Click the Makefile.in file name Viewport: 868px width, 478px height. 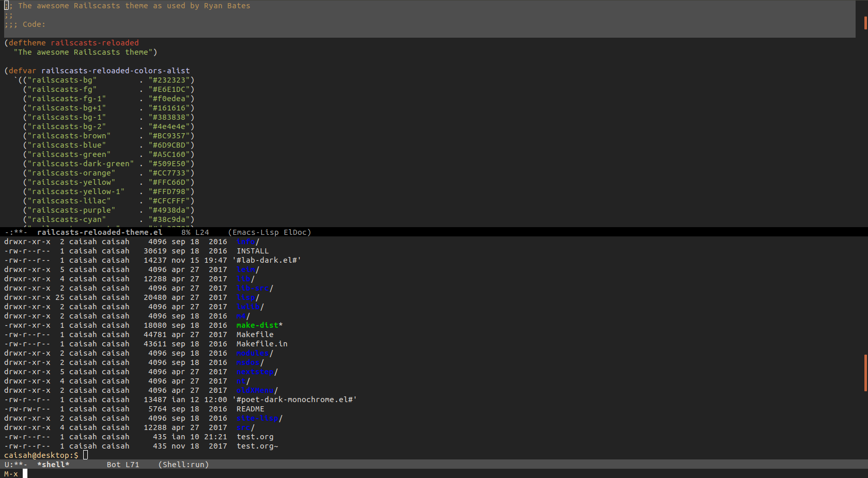click(262, 344)
